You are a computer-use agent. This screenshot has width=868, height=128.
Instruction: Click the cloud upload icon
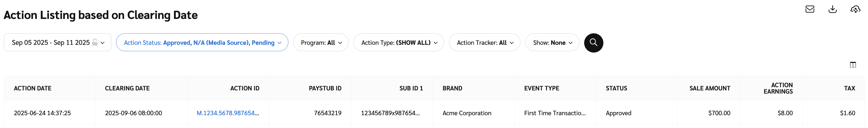pos(855,9)
